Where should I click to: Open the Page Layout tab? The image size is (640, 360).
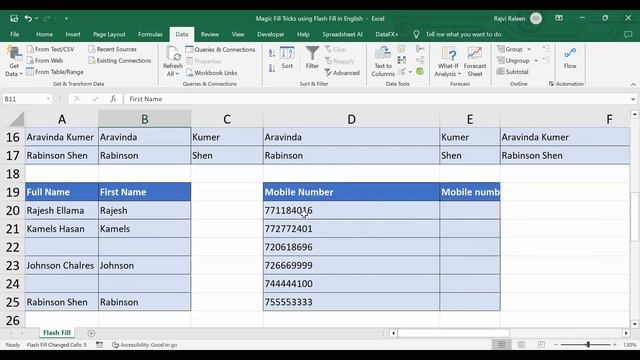pyautogui.click(x=109, y=34)
